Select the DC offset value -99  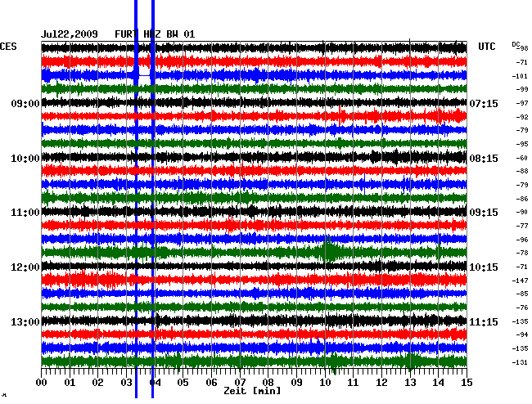pos(522,89)
